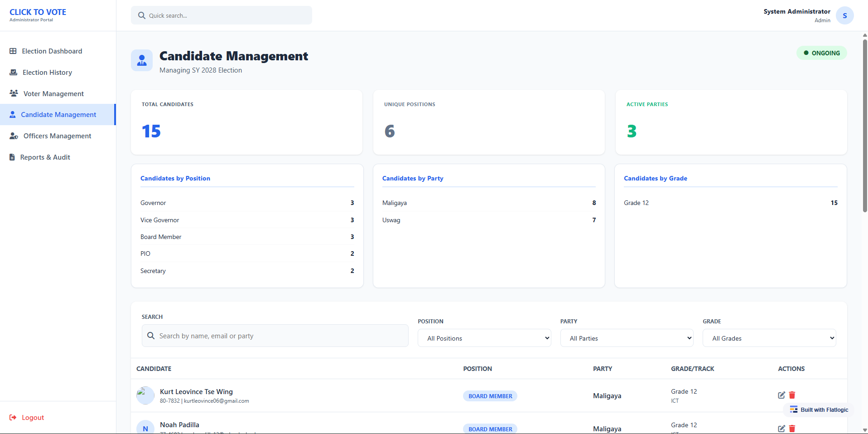The image size is (868, 434).
Task: Open the All Grades dropdown
Action: pos(769,338)
